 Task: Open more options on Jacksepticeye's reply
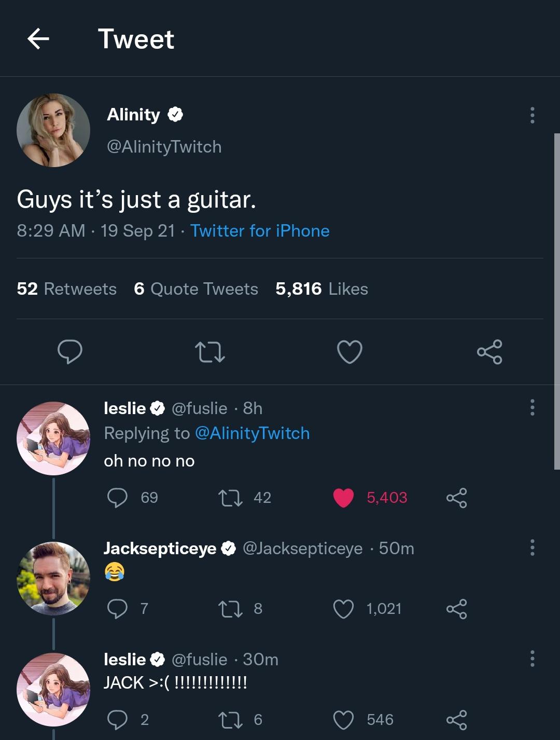532,547
